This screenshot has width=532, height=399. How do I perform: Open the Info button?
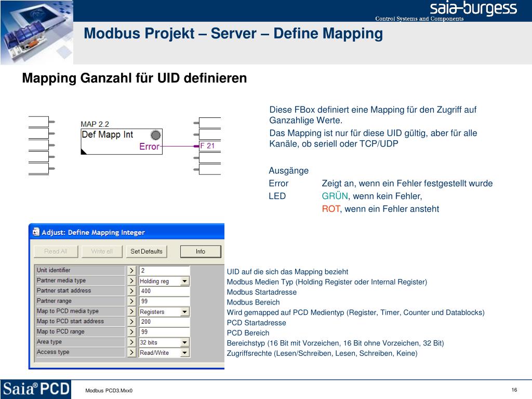[x=201, y=251]
